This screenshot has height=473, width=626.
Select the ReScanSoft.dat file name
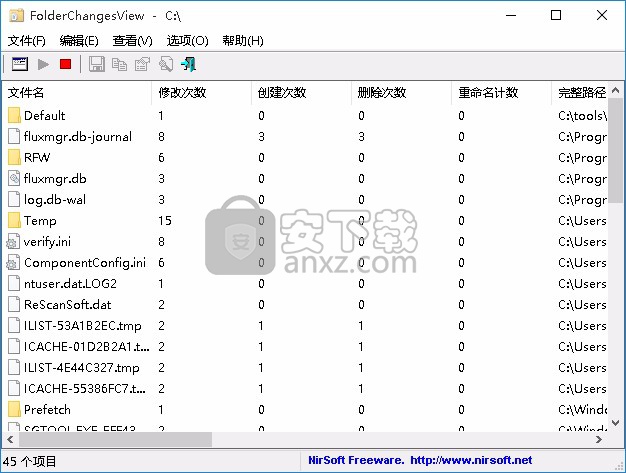point(67,305)
